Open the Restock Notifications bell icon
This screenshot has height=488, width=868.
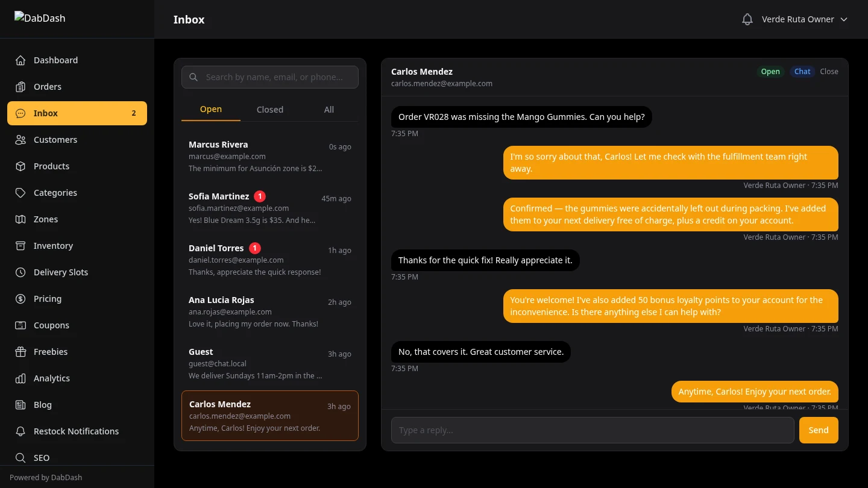point(20,431)
